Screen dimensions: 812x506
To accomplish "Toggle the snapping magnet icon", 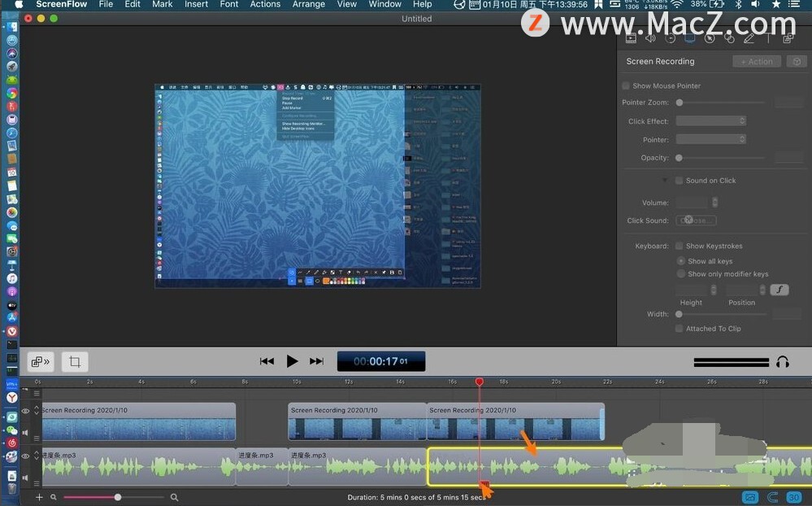I will (772, 497).
